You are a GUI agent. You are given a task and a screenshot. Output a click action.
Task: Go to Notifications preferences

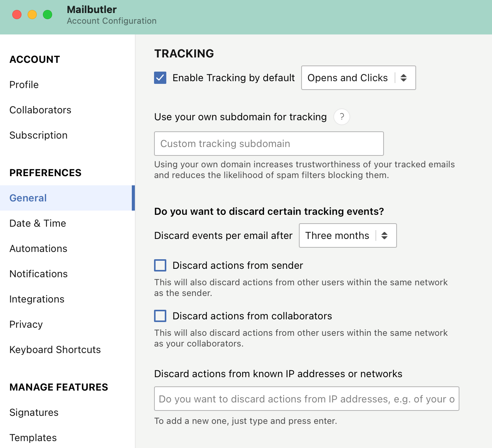point(39,274)
